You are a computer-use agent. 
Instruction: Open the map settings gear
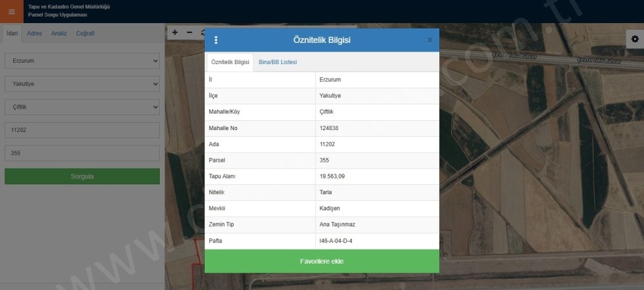634,39
